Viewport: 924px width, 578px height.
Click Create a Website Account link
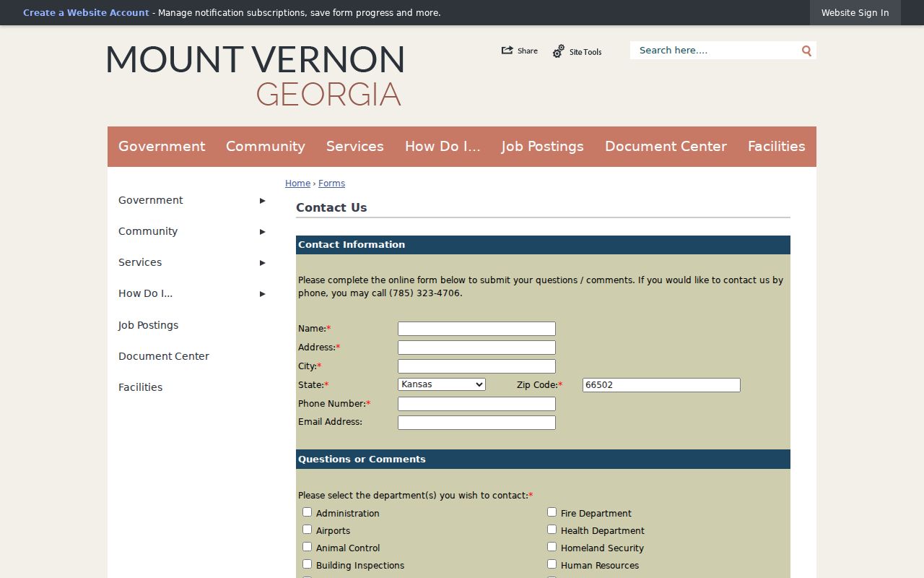(x=86, y=13)
